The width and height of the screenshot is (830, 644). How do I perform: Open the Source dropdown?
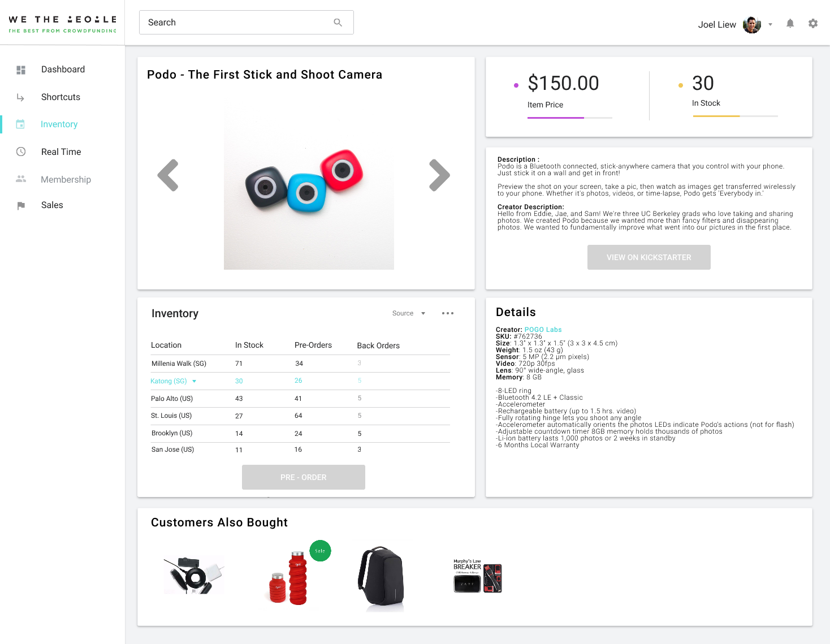point(409,313)
